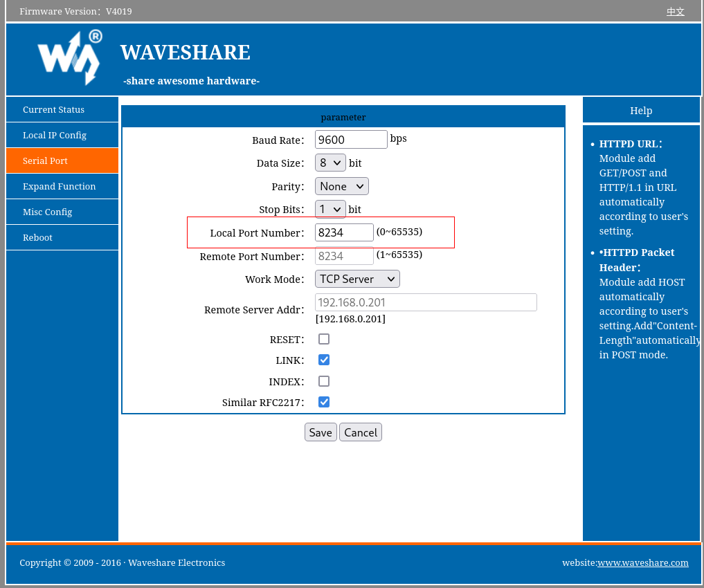Click the Remote Server Addr field

[x=426, y=302]
